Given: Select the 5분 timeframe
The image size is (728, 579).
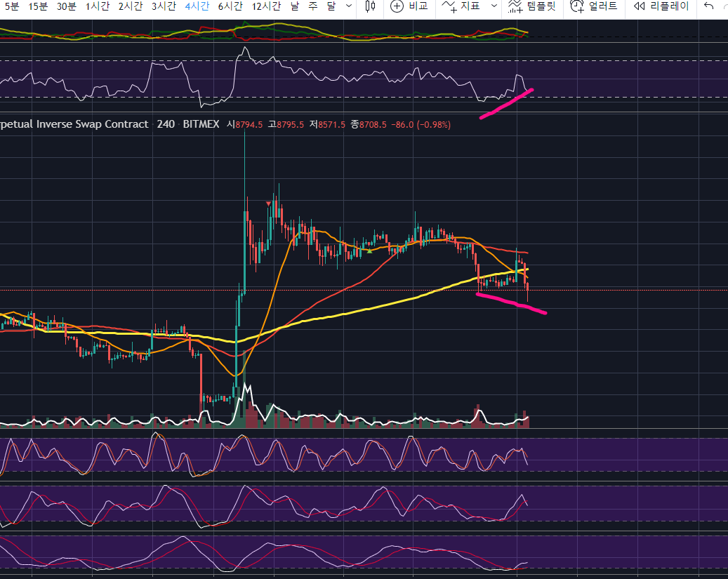Looking at the screenshot, I should click(x=11, y=6).
